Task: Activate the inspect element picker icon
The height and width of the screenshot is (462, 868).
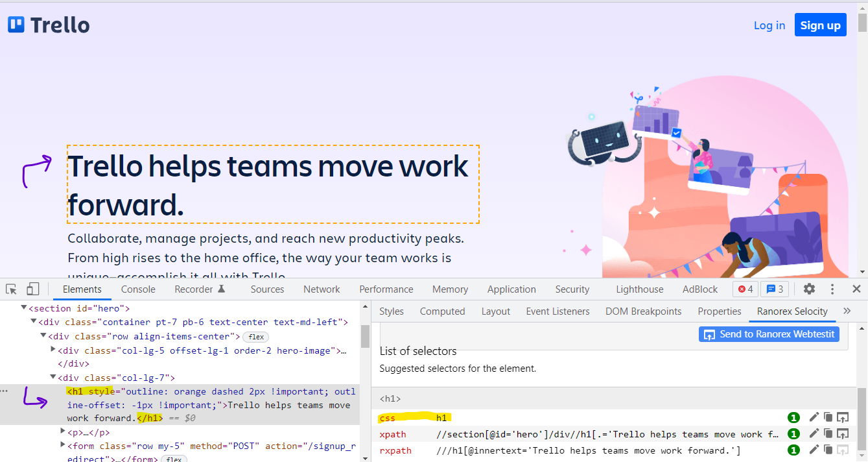Action: pos(11,289)
